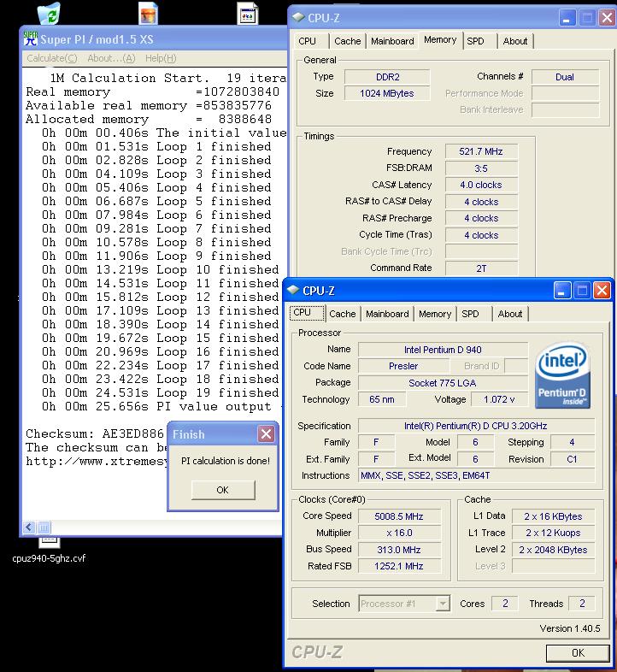The width and height of the screenshot is (617, 672).
Task: Open the Calculate menu in Super PI
Action: [52, 58]
